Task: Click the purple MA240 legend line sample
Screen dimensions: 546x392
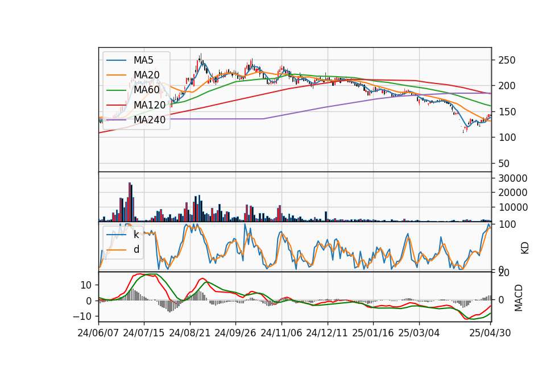Action: tap(116, 120)
